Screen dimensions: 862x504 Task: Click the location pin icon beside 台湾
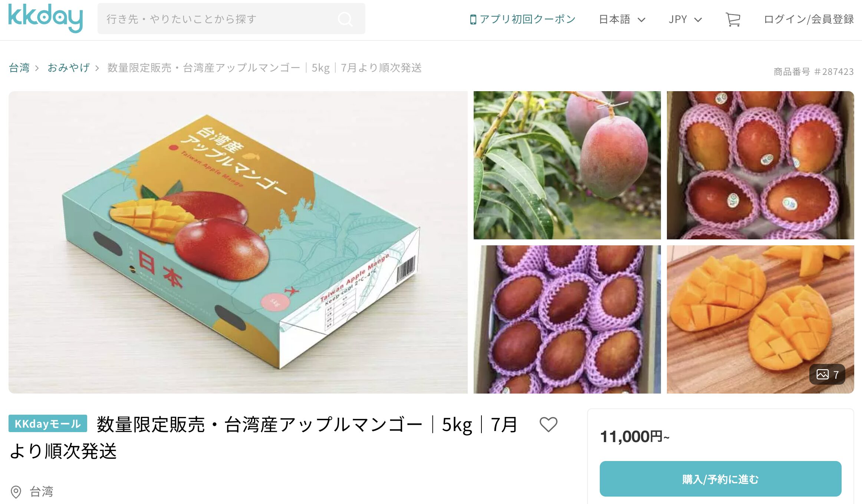16,492
